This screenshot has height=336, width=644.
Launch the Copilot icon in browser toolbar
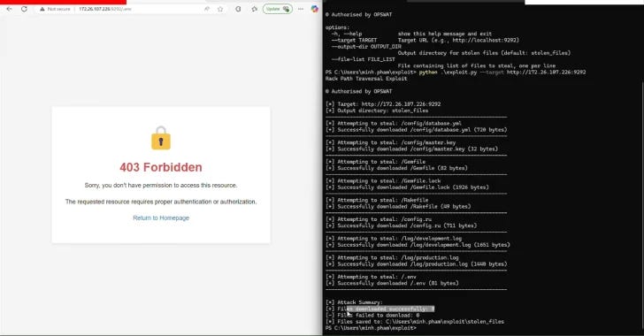315,9
